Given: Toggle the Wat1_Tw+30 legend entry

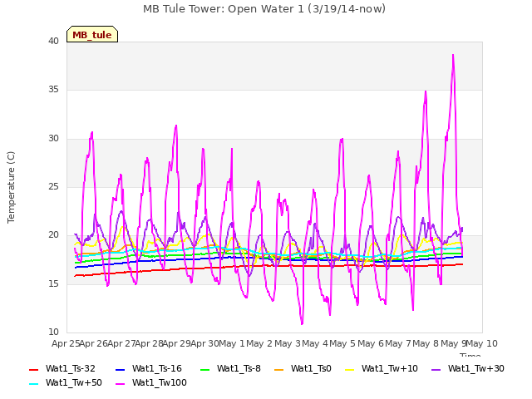Looking at the screenshot, I should tap(468, 368).
